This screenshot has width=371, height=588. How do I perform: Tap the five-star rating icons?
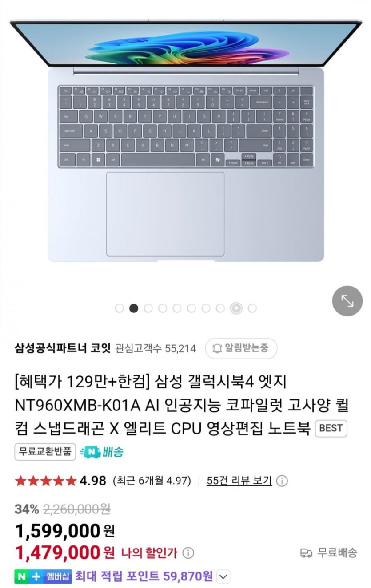point(46,481)
